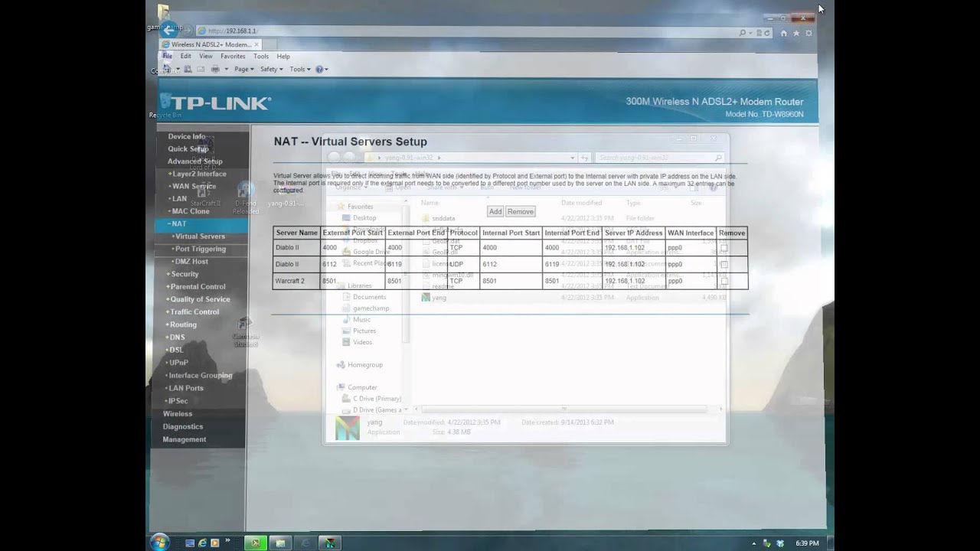The width and height of the screenshot is (980, 551).
Task: Select the Wireless N ADSL2+ Modem tab
Action: point(210,44)
